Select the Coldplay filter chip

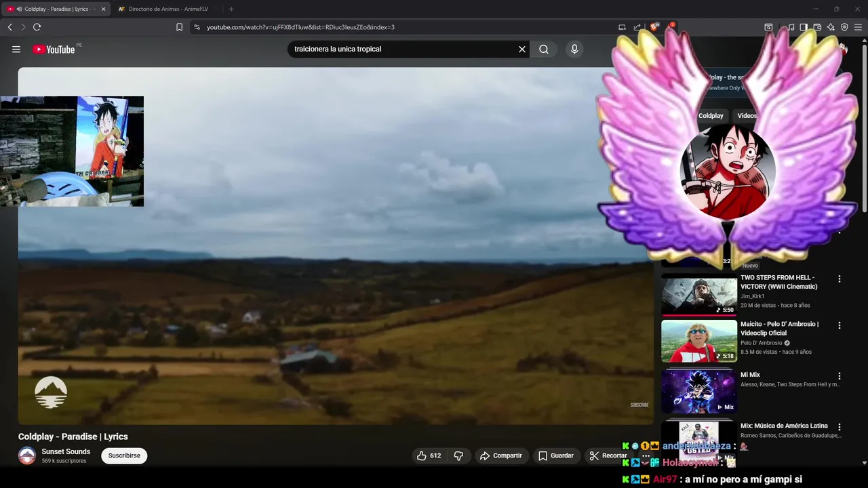(711, 116)
